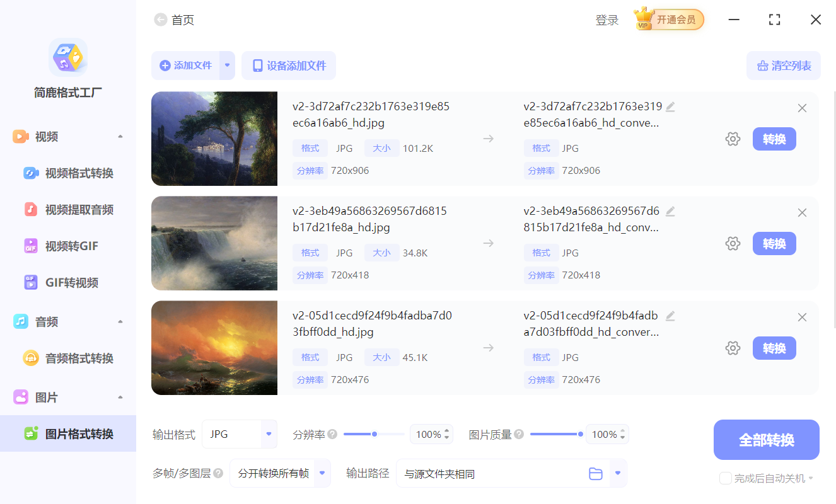Open settings gear for v2-05d1cecd9f24 file
836x504 pixels.
click(733, 348)
